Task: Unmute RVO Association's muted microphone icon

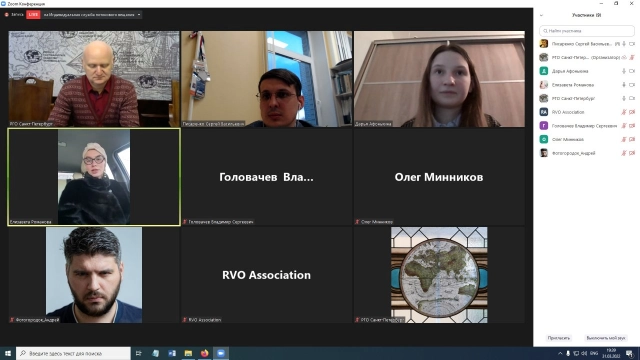Action: 624,112
